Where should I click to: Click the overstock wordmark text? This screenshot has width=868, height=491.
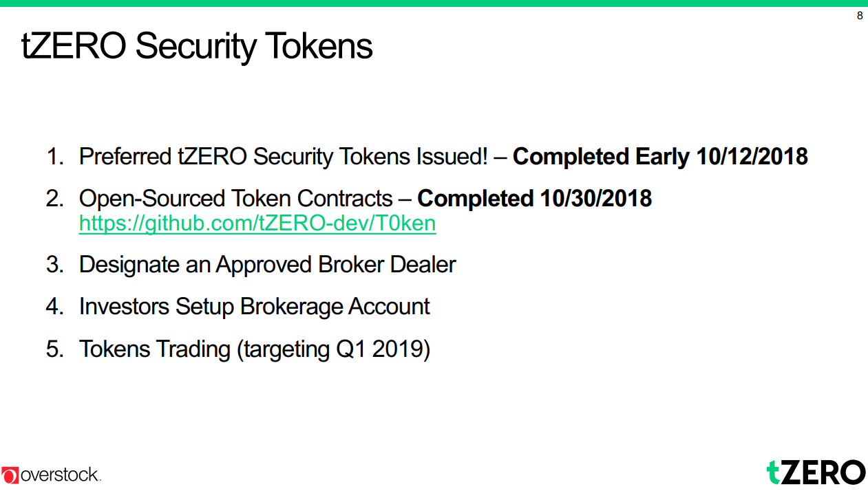pos(61,474)
